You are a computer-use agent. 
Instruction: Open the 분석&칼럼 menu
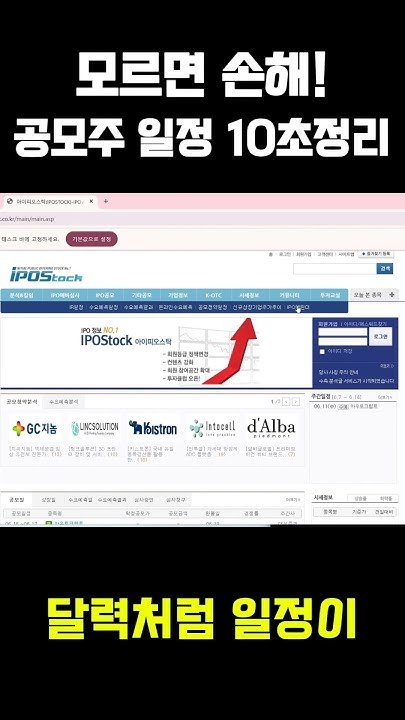pos(20,295)
